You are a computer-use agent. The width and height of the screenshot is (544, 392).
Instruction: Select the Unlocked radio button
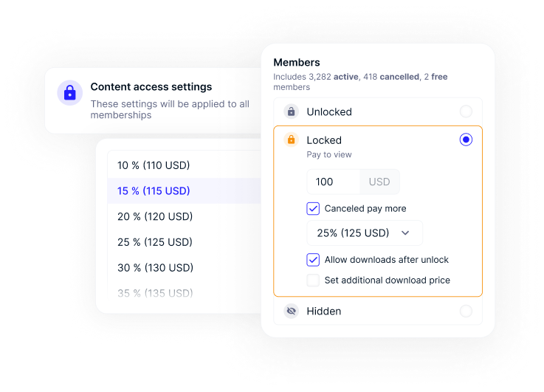click(466, 111)
